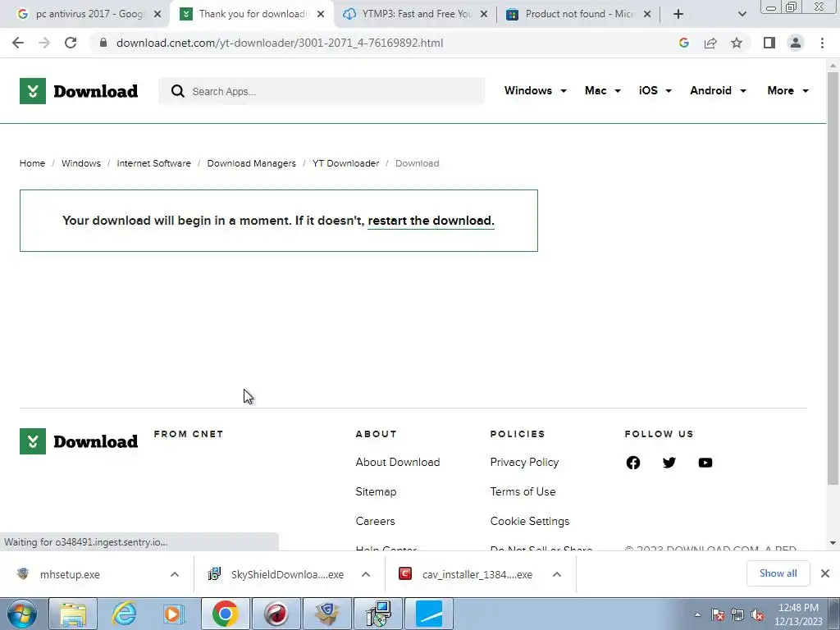Click the network tray icon
Image resolution: width=840 pixels, height=630 pixels.
737,615
